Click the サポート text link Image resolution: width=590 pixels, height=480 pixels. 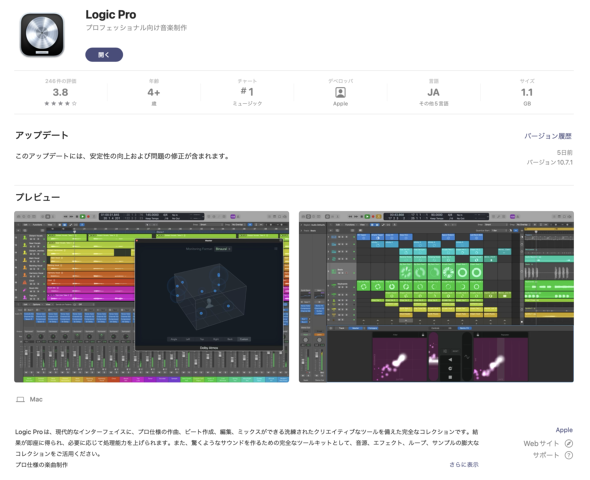click(546, 455)
